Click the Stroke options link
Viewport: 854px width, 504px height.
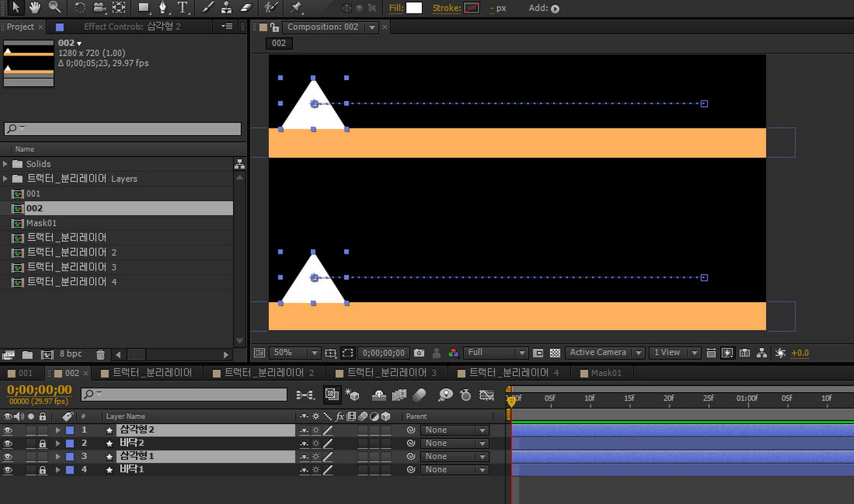click(x=446, y=8)
